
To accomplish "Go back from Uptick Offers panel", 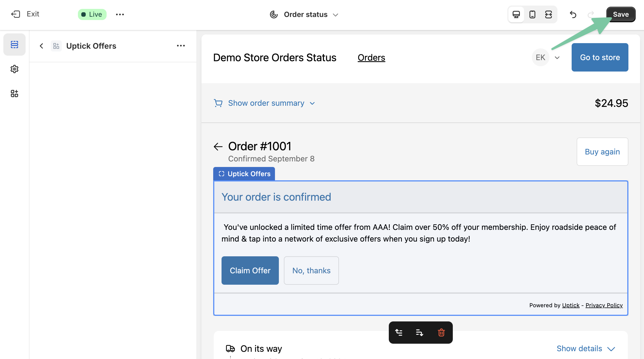I will [41, 46].
